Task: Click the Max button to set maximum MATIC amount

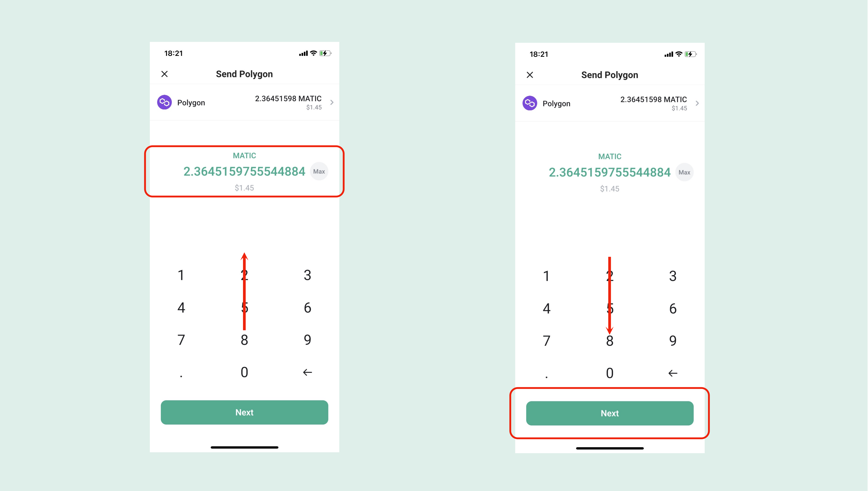Action: pyautogui.click(x=319, y=172)
